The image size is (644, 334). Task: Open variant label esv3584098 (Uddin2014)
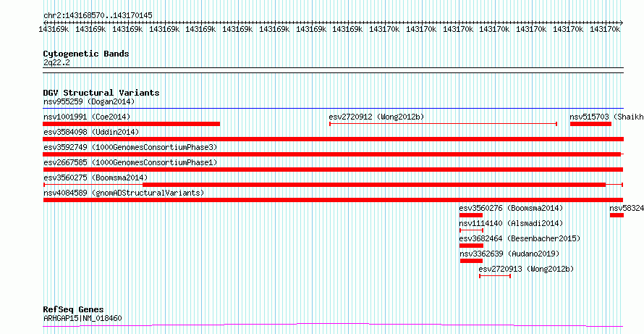point(91,132)
